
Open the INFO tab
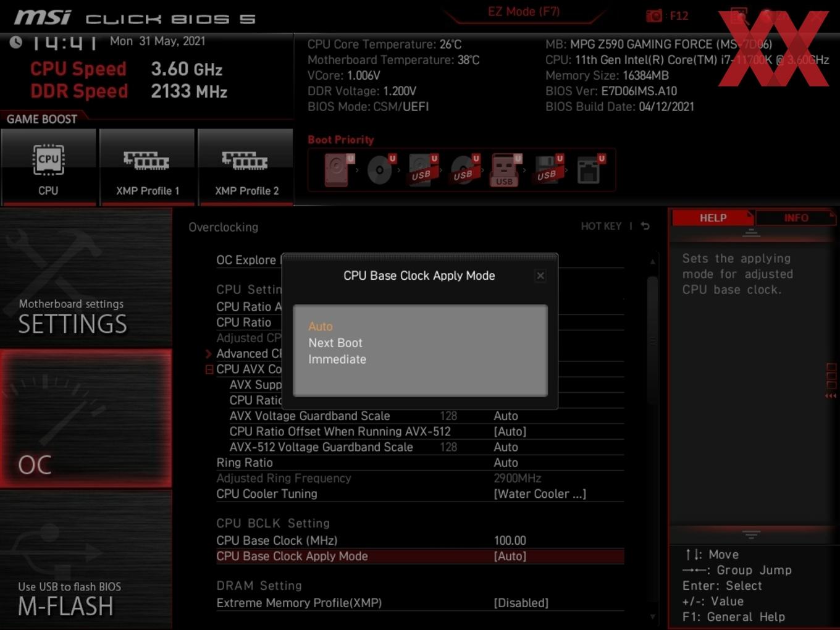796,218
